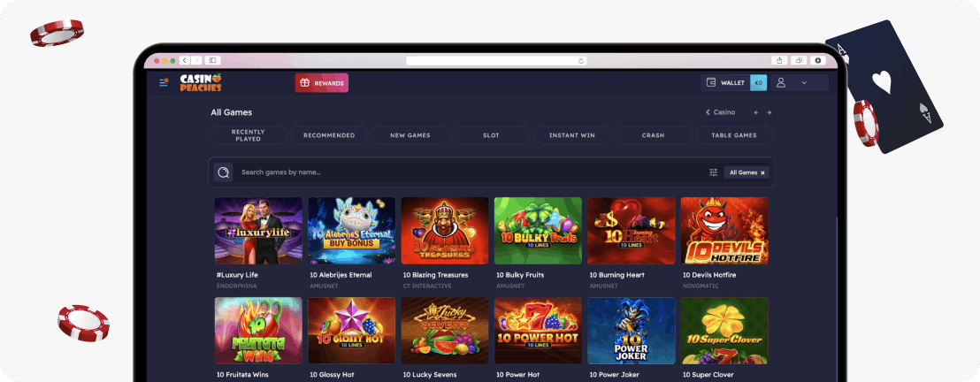Select the New Games tab

[x=410, y=135]
